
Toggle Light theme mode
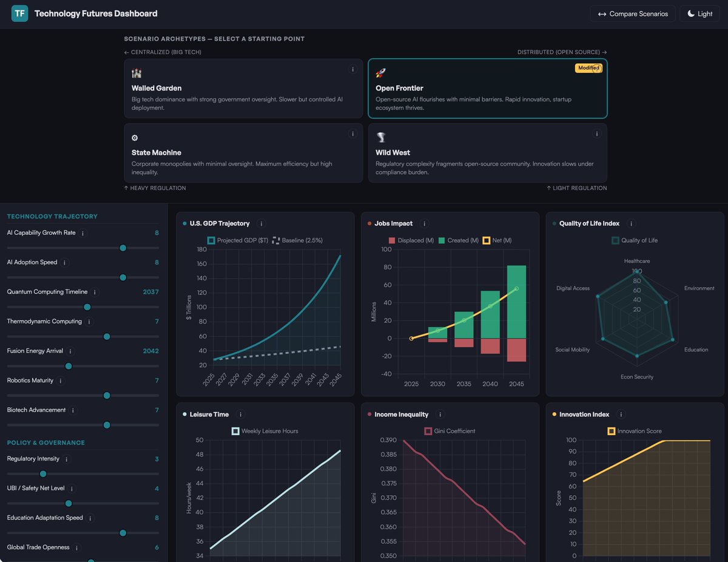click(x=699, y=14)
